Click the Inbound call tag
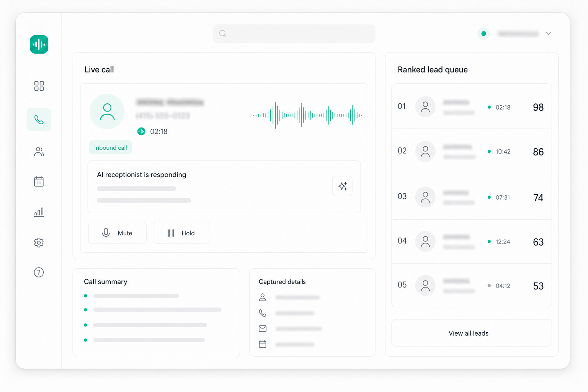 [110, 147]
